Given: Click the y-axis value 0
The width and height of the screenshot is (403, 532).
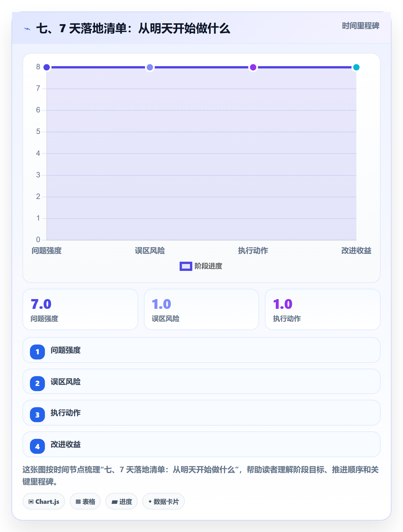Looking at the screenshot, I should coord(38,240).
